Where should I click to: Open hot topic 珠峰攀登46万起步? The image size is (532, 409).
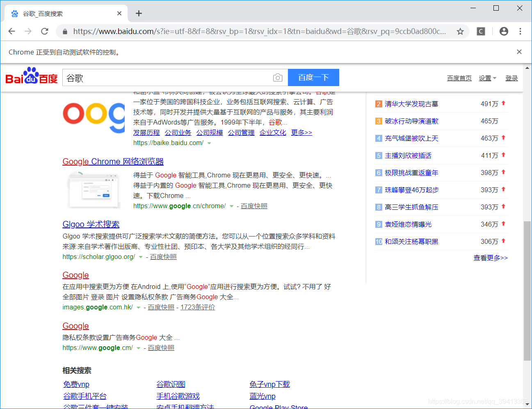click(x=412, y=190)
